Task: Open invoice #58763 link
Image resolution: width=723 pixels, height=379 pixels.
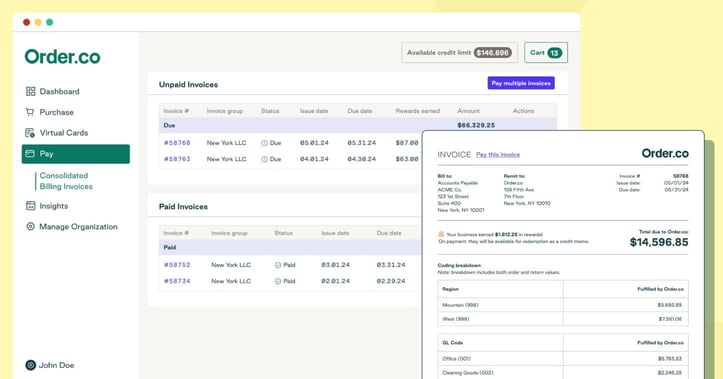Action: point(177,159)
